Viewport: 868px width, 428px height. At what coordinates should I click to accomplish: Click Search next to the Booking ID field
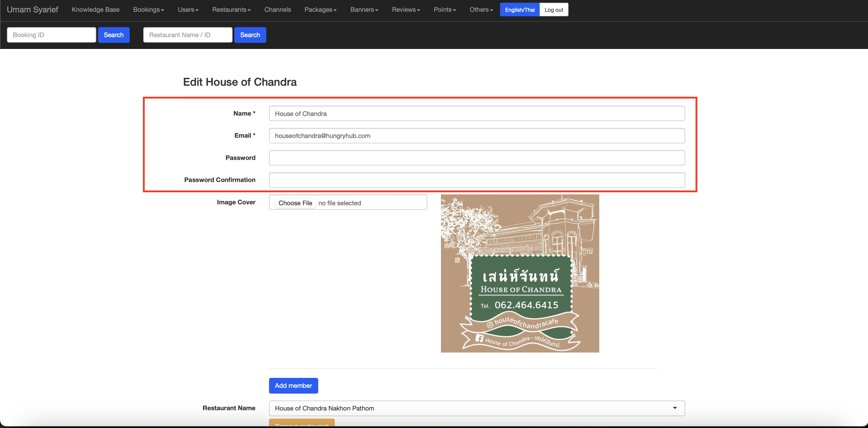[114, 35]
